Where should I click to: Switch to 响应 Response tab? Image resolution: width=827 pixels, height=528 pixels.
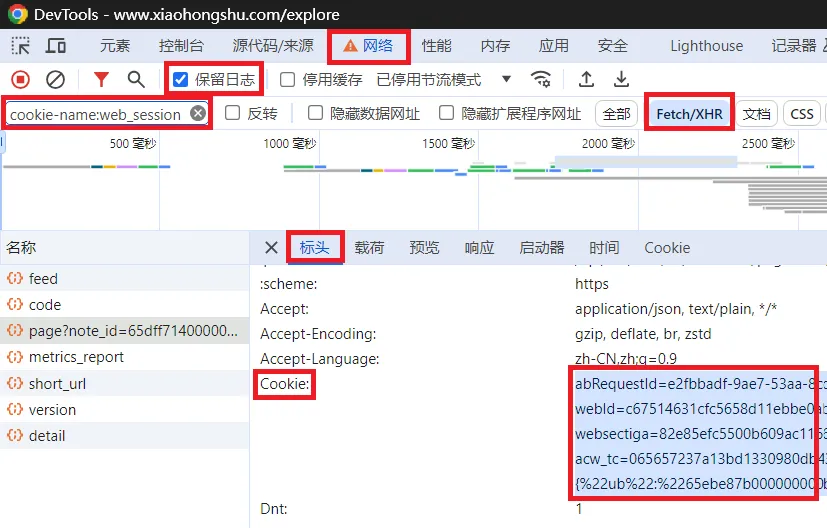coord(479,247)
